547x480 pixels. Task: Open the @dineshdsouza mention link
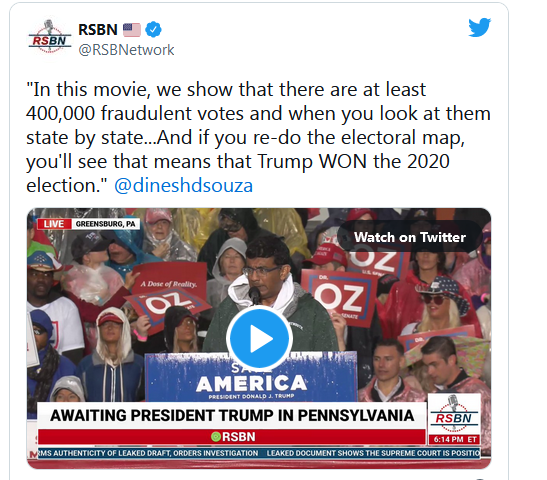[183, 186]
